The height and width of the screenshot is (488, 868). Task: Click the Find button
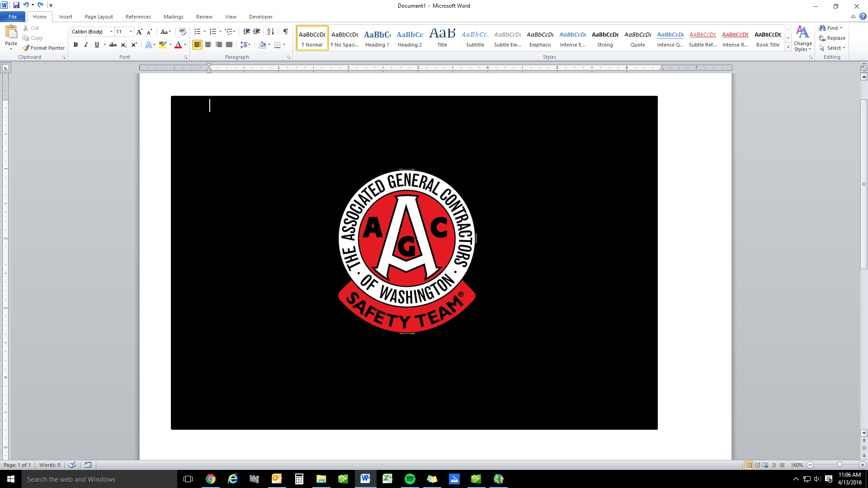[831, 28]
